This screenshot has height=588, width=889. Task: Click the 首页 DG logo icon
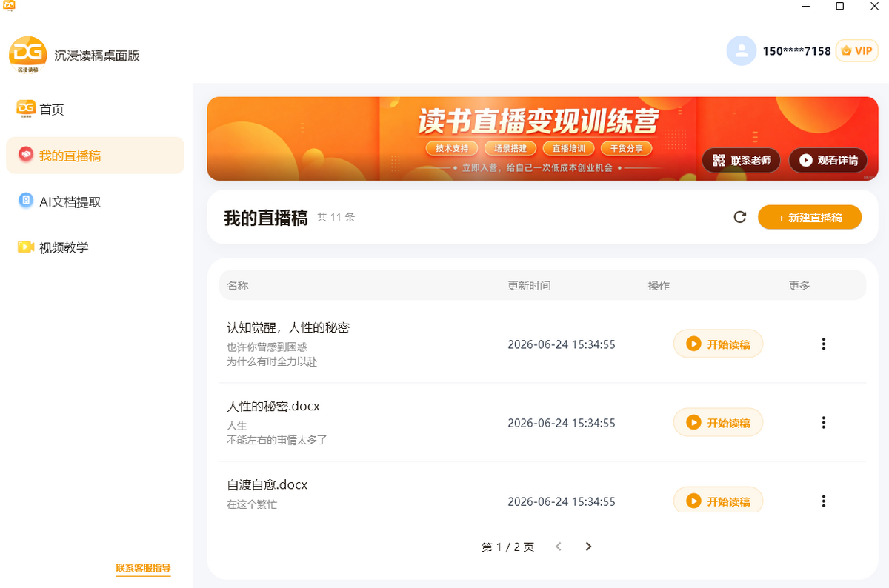point(26,109)
